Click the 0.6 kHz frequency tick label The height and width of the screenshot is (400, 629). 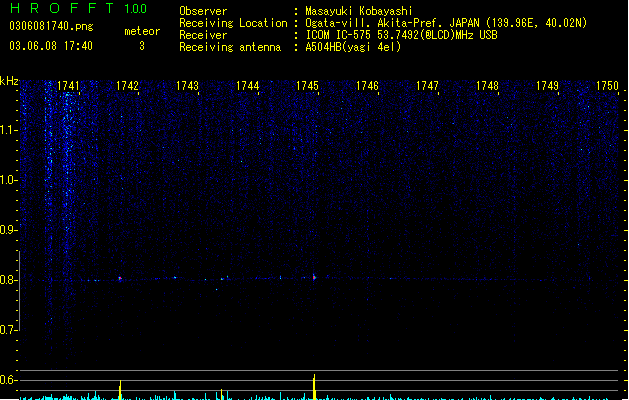(x=8, y=380)
